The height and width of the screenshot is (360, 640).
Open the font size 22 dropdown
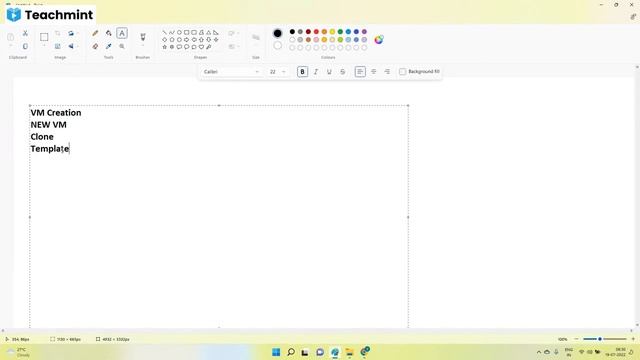point(277,71)
